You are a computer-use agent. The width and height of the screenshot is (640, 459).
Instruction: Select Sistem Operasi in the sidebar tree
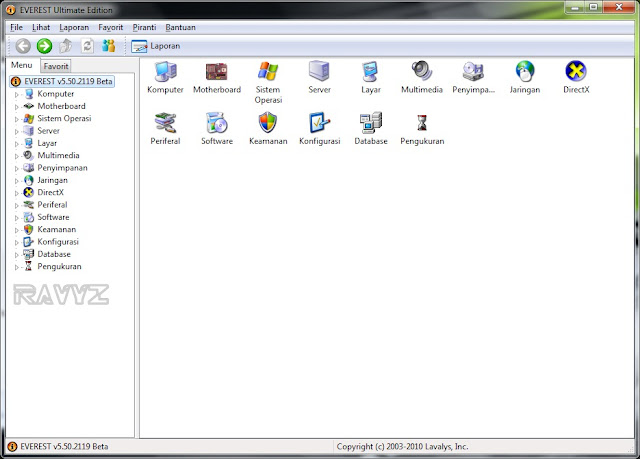pos(64,118)
